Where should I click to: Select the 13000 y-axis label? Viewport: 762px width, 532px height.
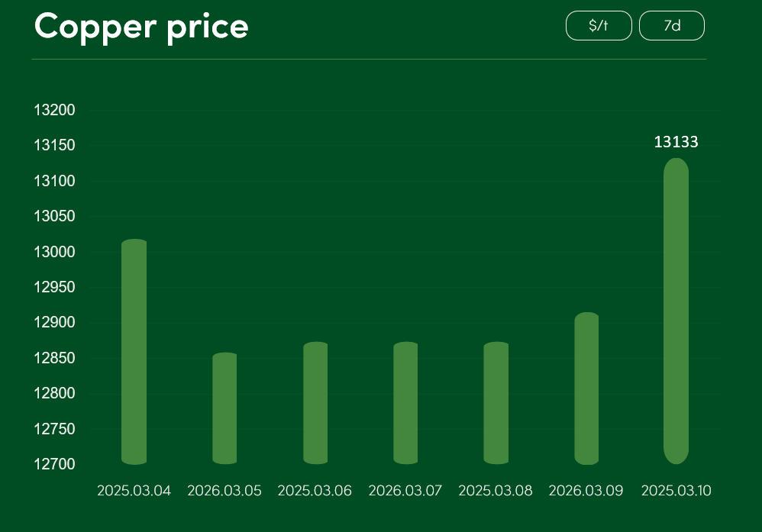(x=54, y=252)
